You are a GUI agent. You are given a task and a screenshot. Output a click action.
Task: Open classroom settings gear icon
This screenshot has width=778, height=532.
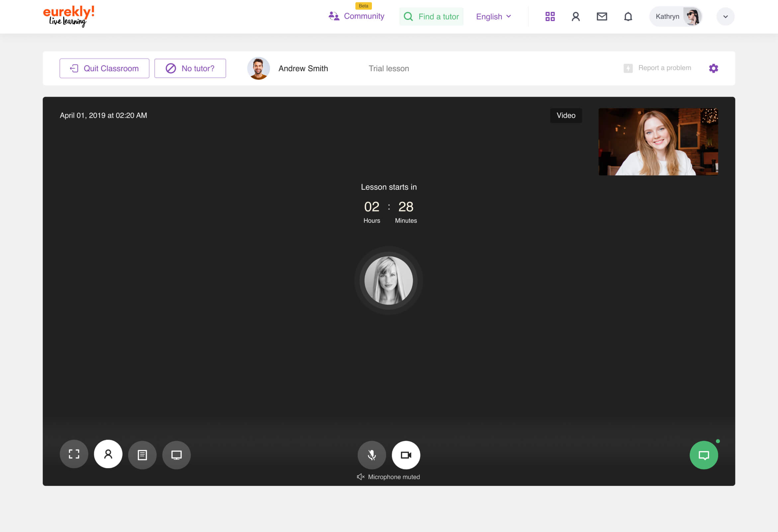(713, 68)
